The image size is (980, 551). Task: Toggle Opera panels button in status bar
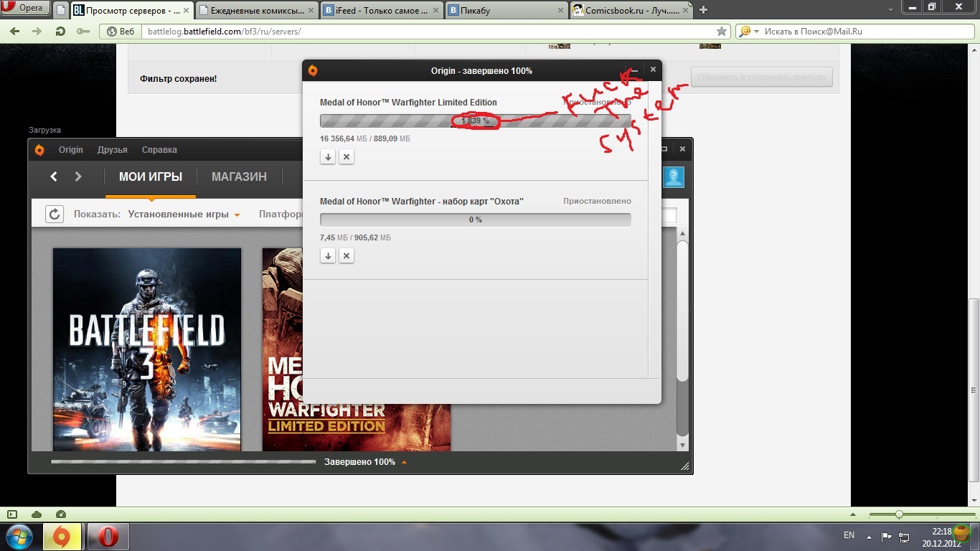(12, 514)
